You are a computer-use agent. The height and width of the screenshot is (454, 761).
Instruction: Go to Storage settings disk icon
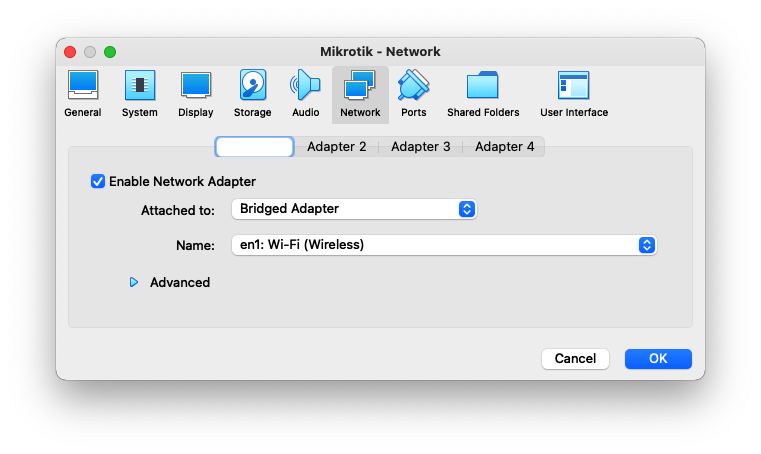click(252, 87)
